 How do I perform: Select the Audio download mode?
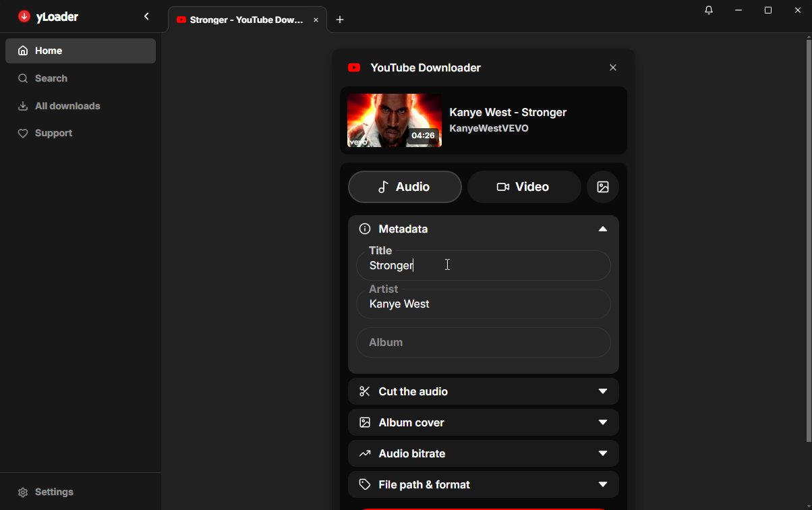click(405, 187)
